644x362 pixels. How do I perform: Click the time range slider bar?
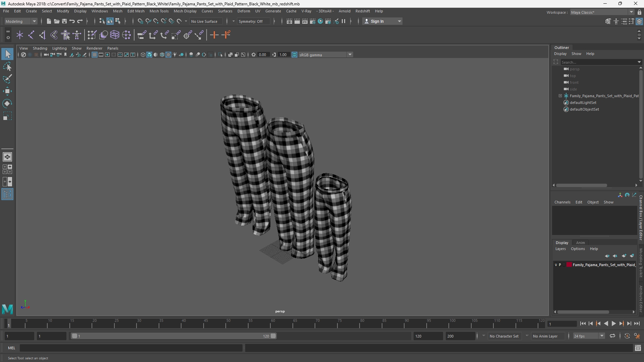174,336
